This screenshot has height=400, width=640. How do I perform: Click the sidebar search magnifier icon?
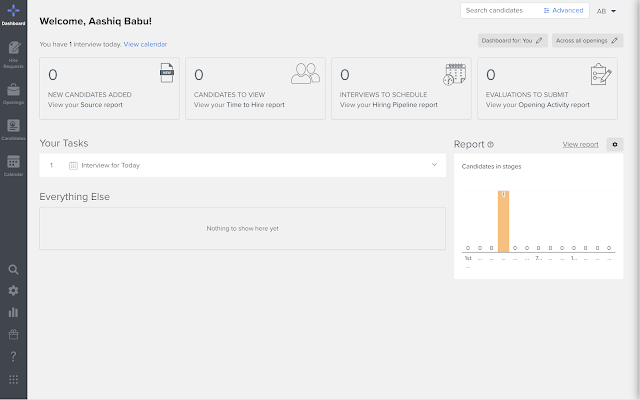point(13,270)
